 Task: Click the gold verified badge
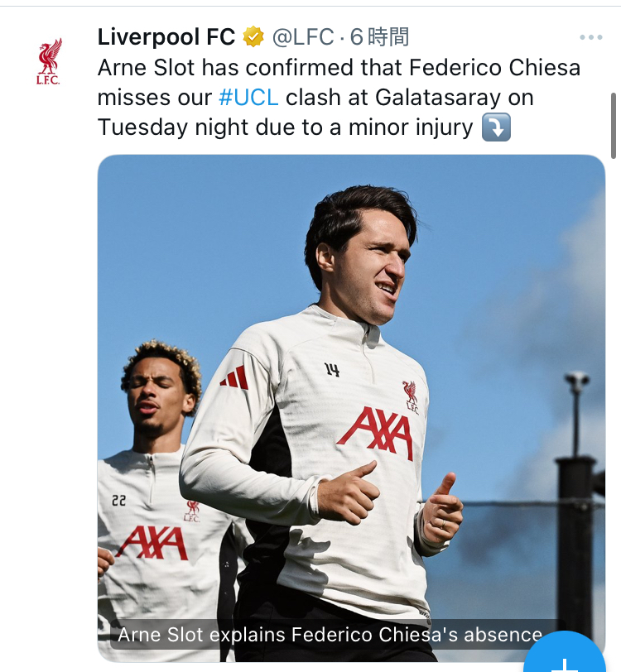pyautogui.click(x=253, y=37)
